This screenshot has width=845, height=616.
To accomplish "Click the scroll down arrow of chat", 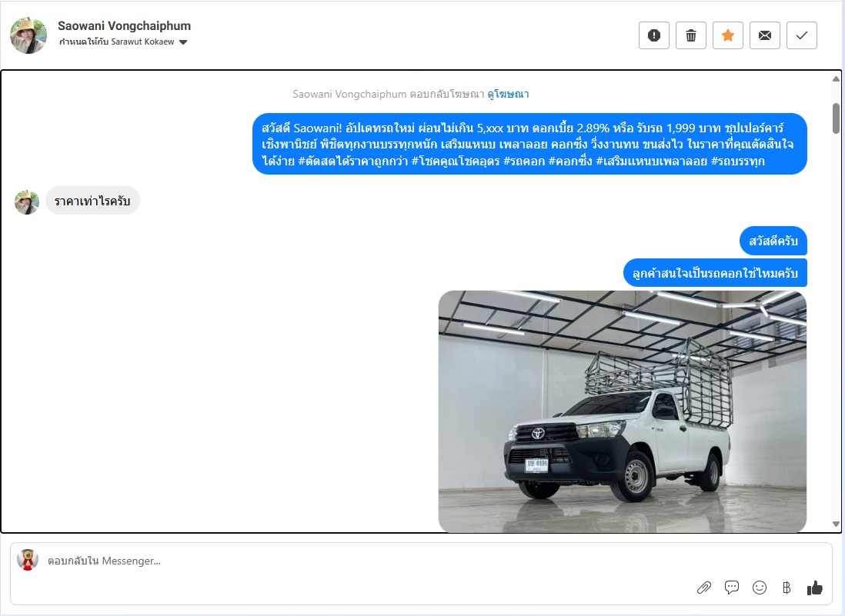I will click(836, 524).
